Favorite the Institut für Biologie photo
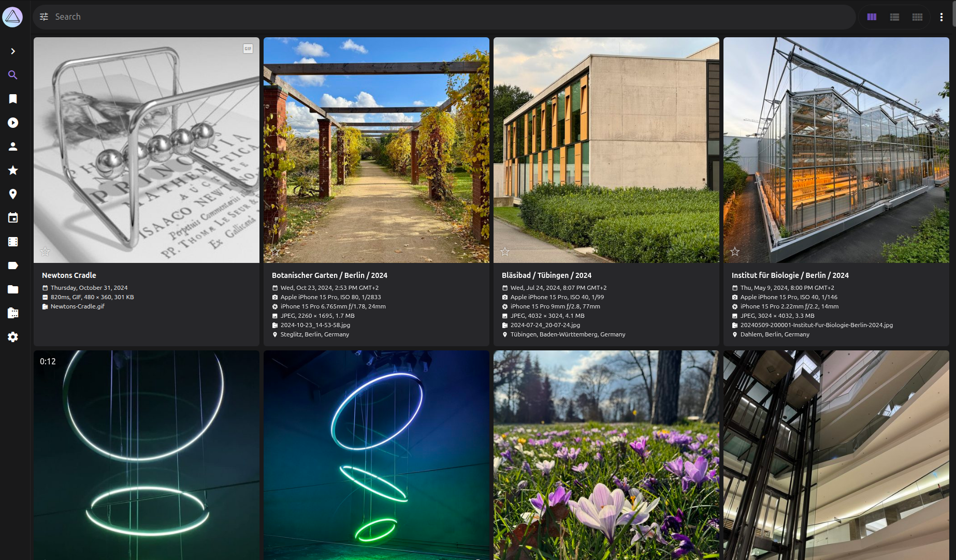The width and height of the screenshot is (956, 560). [x=735, y=252]
